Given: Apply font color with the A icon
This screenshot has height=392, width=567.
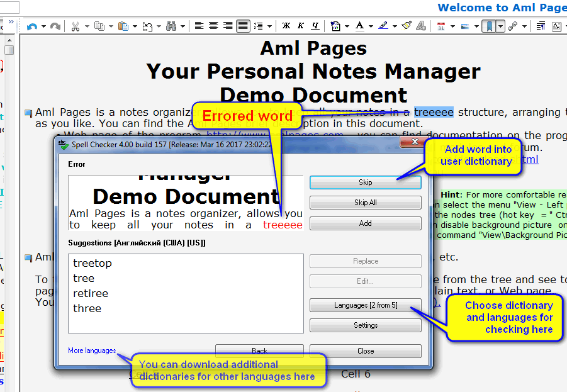Looking at the screenshot, I should 359,26.
